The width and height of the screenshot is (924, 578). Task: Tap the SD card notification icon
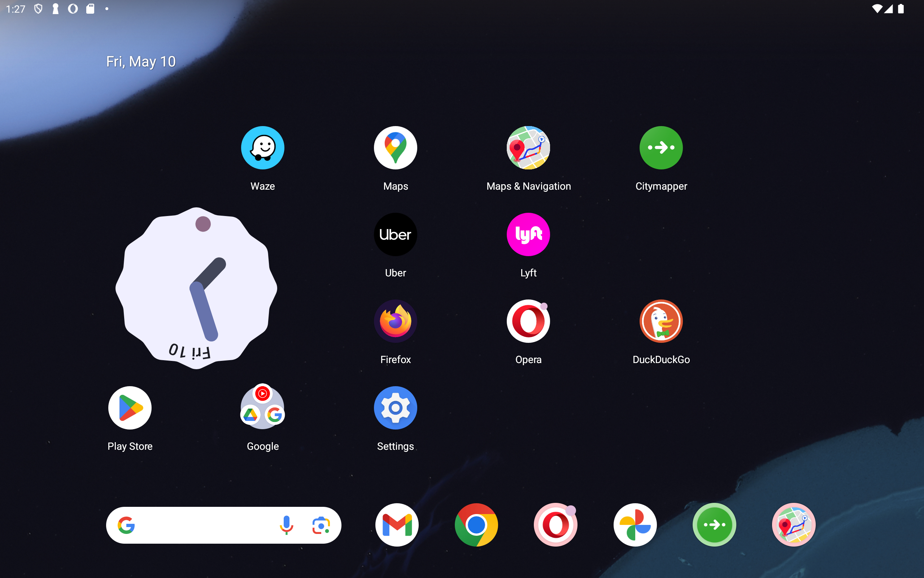coord(91,9)
